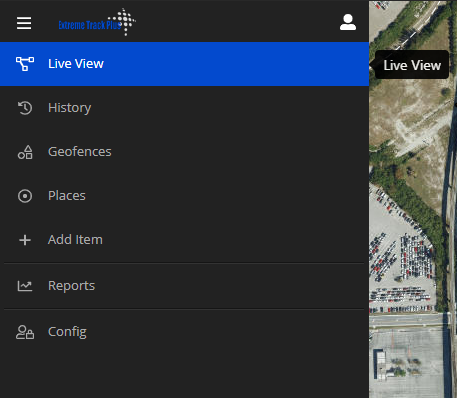
Task: Open the Reports menu entry
Action: click(184, 286)
